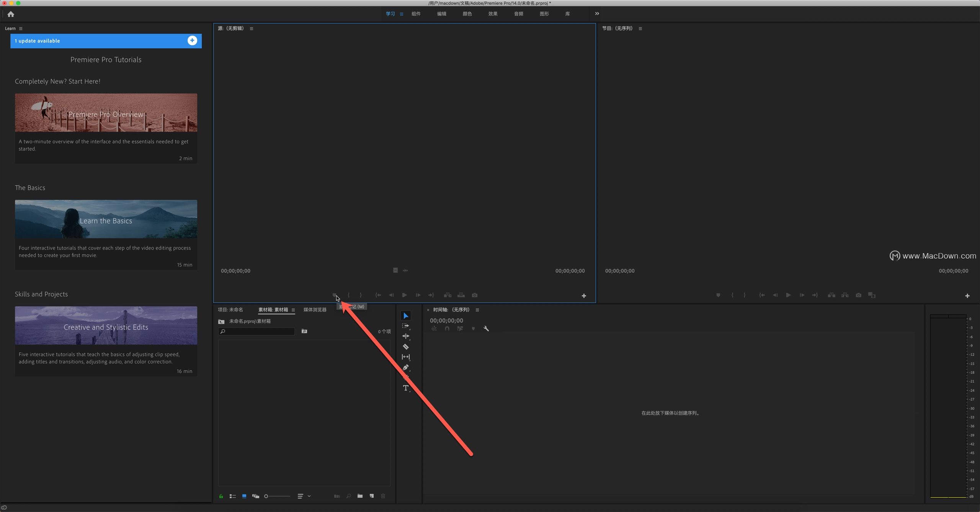980x512 pixels.
Task: Play the Program monitor
Action: click(x=788, y=295)
